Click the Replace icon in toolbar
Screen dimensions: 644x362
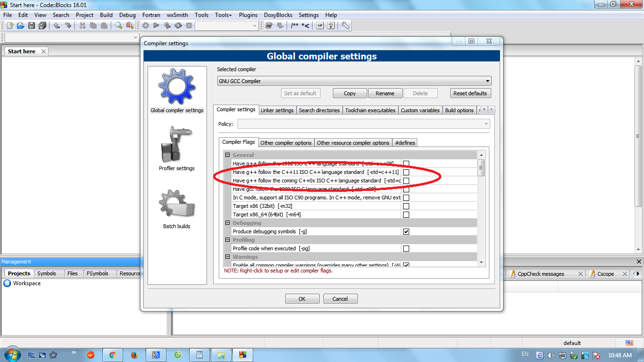130,25
